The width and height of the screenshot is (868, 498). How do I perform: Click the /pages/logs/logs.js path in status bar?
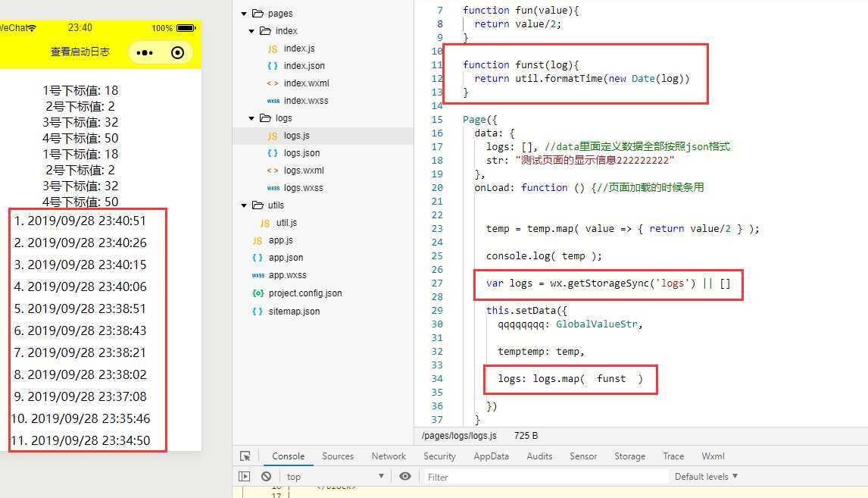[x=459, y=436]
